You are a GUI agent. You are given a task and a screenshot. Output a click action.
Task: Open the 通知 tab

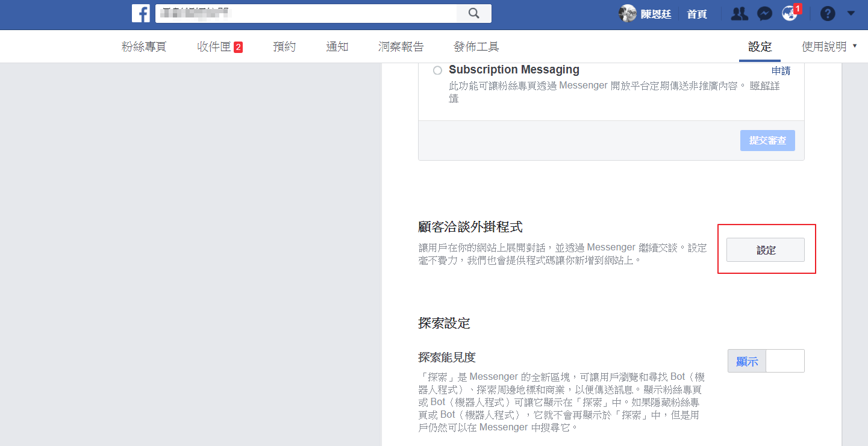pos(337,46)
